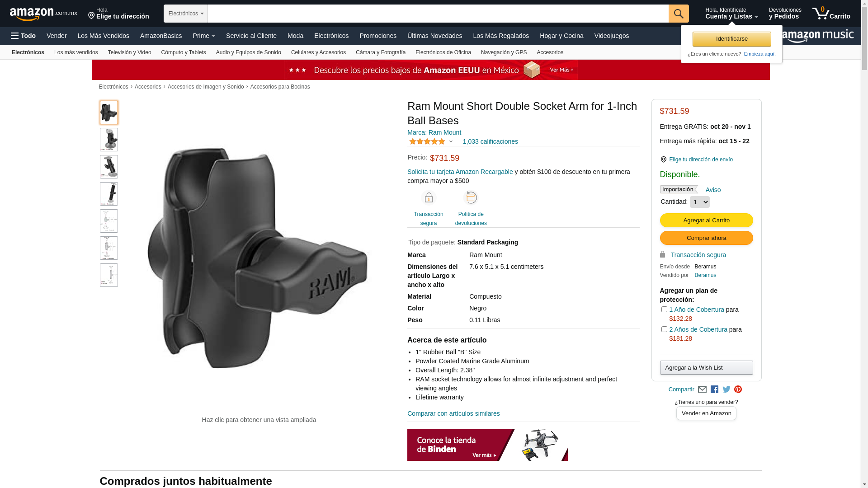868x488 pixels.
Task: Go to the Amazon.com.mx home logo
Action: (x=43, y=14)
